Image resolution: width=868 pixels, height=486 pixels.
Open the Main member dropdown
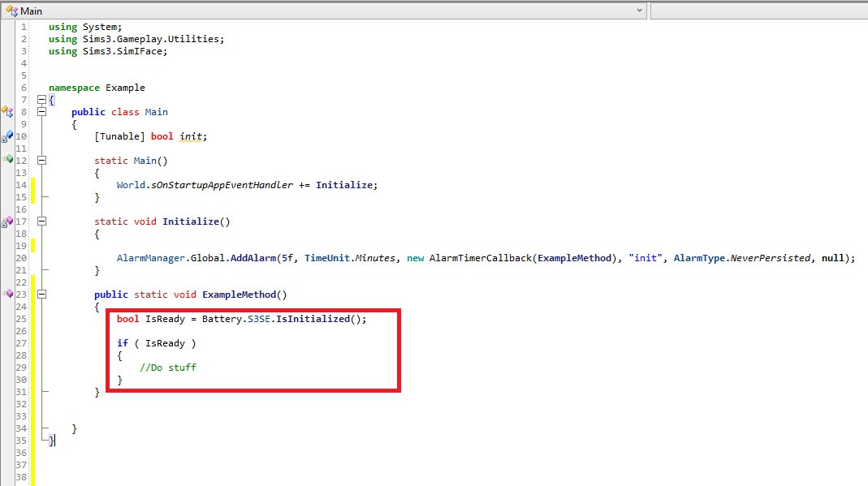638,11
